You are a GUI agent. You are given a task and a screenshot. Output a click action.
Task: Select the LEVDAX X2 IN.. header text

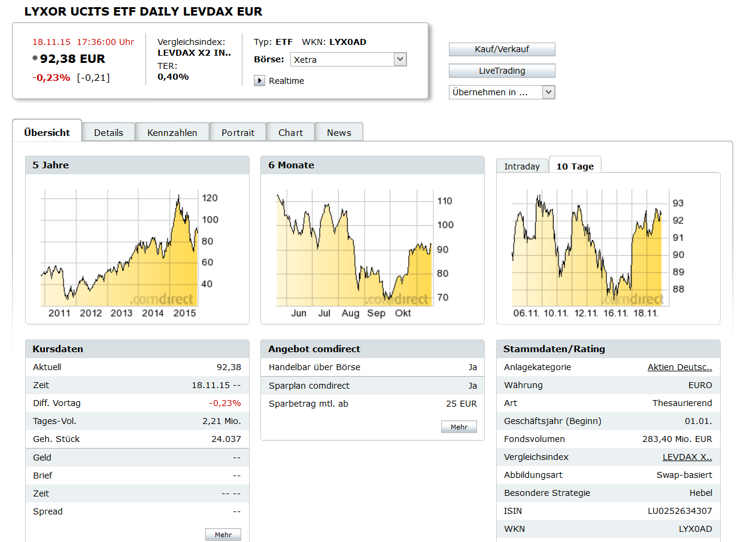click(194, 53)
